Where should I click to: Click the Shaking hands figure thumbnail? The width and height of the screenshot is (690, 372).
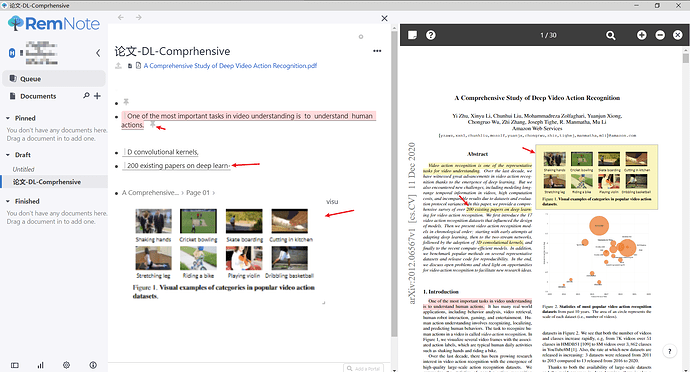(x=153, y=221)
